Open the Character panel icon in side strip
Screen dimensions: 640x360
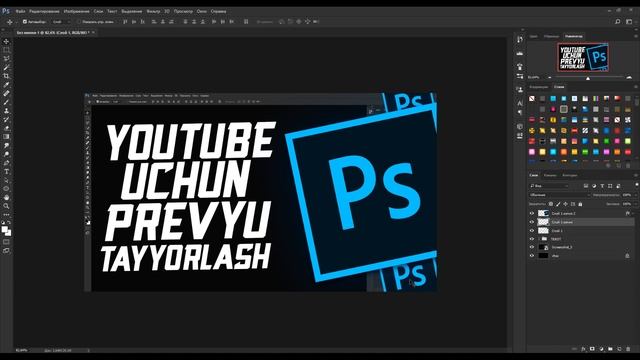520,103
